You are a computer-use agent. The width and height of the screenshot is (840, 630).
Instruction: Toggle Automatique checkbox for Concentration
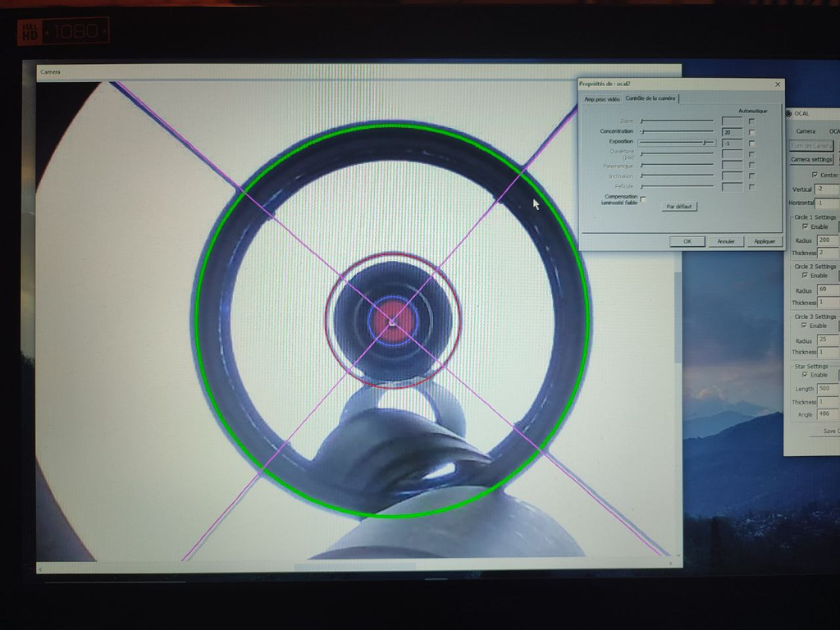[751, 132]
